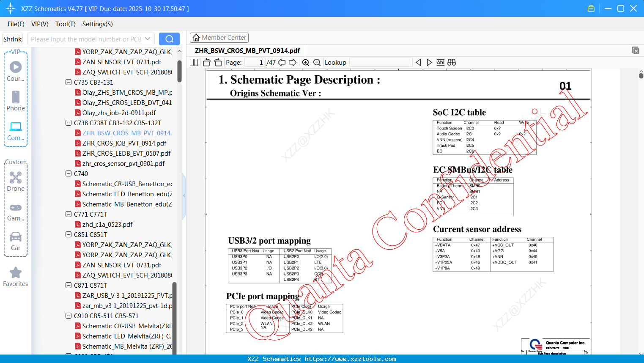Click the Lookup text field
The image size is (644, 363).
381,62
